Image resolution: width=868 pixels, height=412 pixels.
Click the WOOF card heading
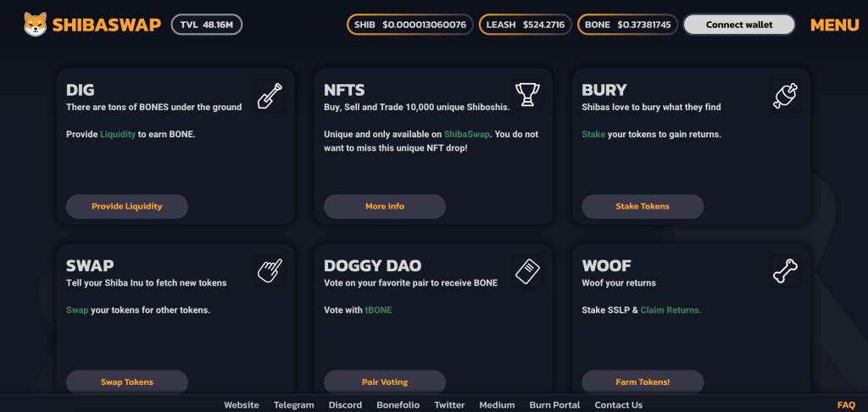pos(607,266)
